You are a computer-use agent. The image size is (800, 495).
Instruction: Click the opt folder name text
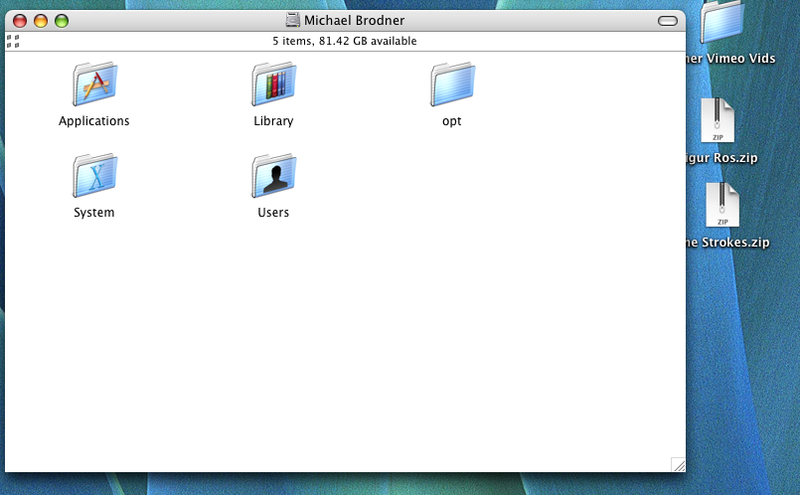(x=452, y=121)
